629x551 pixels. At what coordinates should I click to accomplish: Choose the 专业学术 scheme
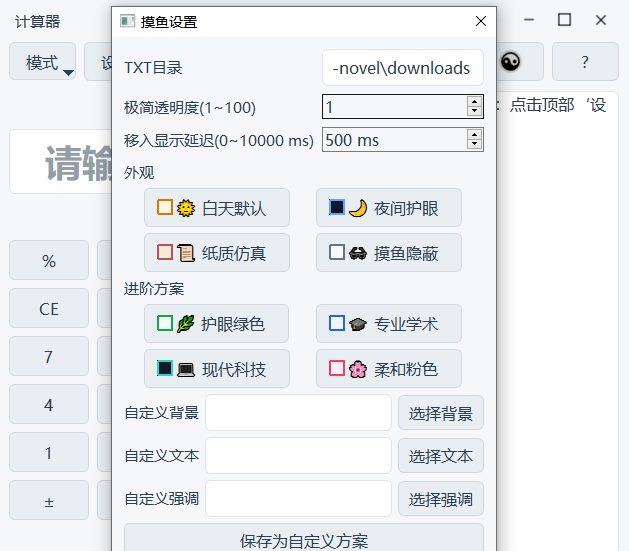tap(389, 324)
